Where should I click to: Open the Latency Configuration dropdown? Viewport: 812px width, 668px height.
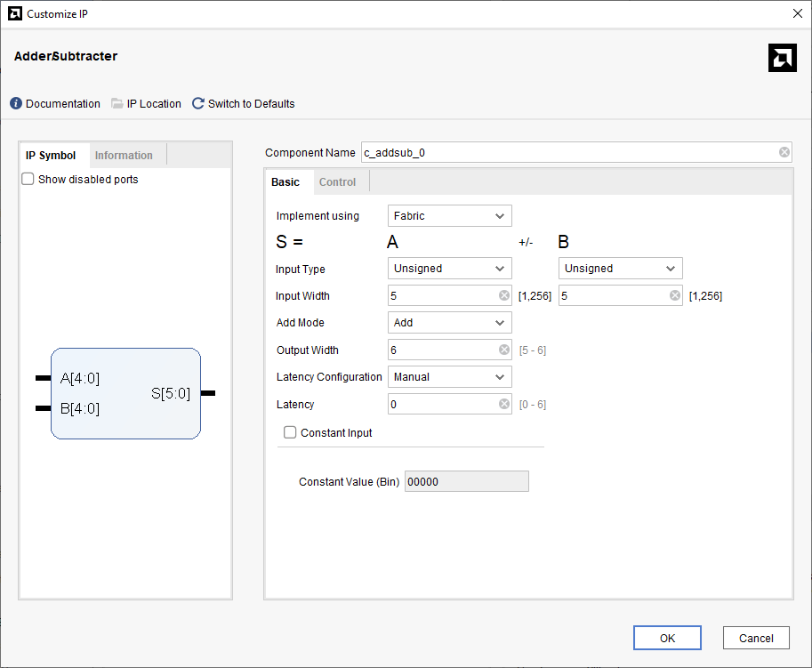coord(450,377)
